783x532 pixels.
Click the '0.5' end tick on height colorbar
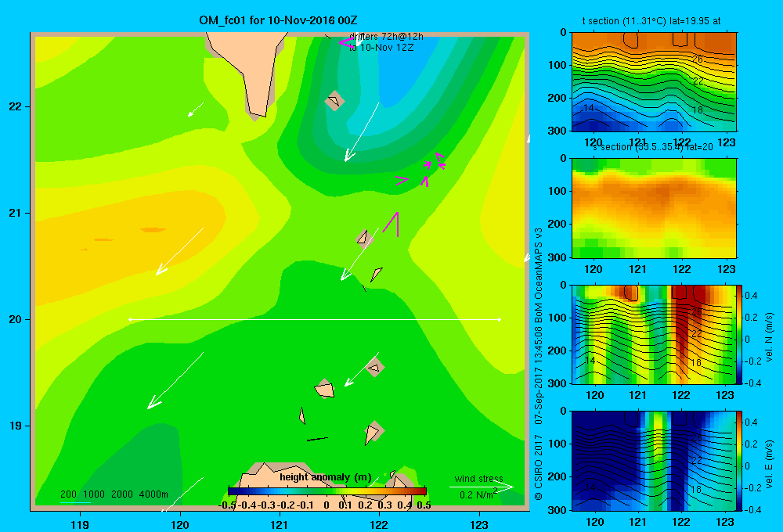pos(424,505)
